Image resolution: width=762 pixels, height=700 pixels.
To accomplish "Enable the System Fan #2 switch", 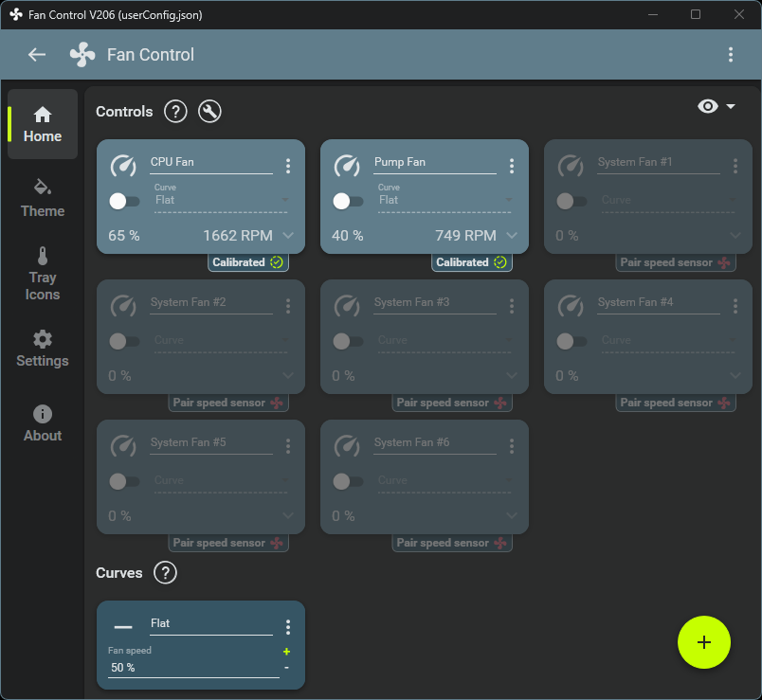I will pos(124,341).
